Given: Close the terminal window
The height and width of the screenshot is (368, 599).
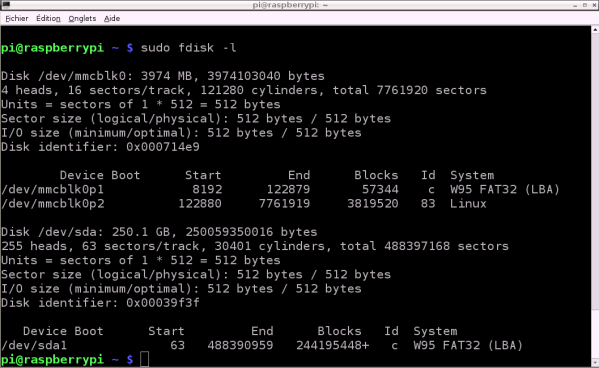Looking at the screenshot, I should (594, 5).
